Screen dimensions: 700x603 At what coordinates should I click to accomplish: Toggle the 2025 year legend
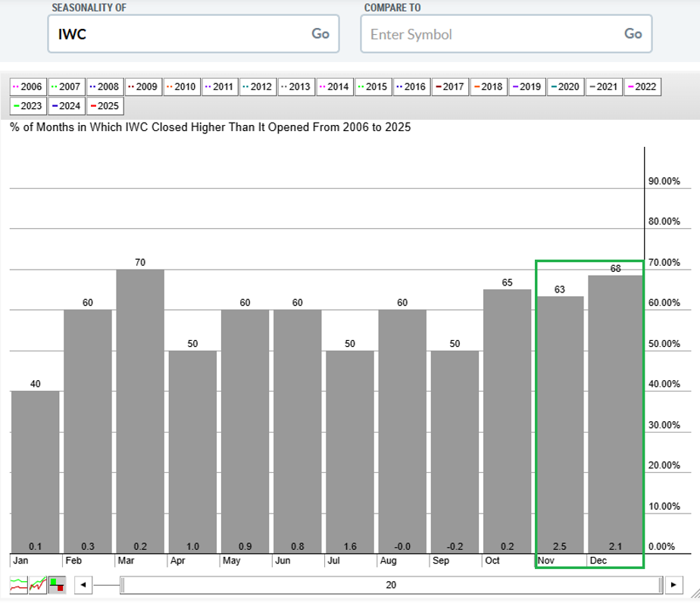tap(105, 106)
